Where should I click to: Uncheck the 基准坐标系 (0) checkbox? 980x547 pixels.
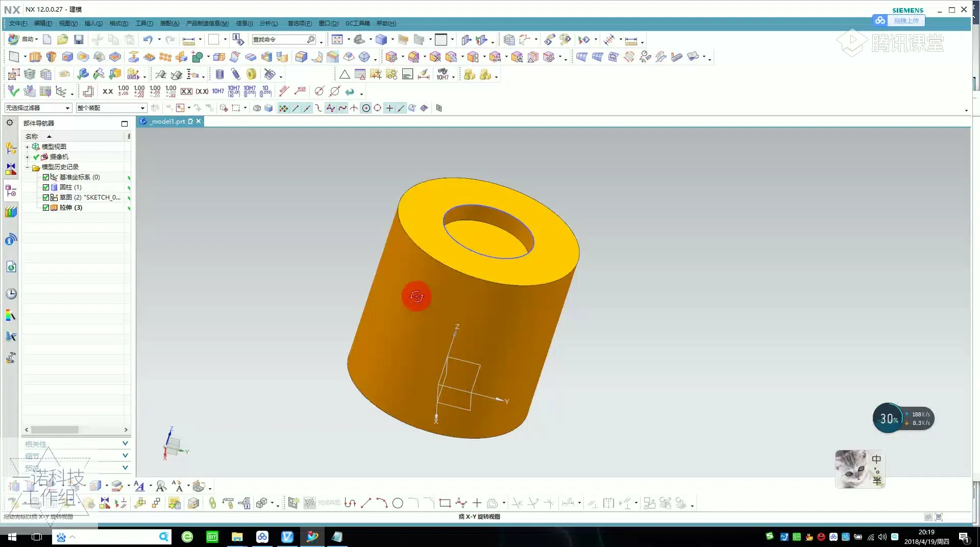point(46,177)
